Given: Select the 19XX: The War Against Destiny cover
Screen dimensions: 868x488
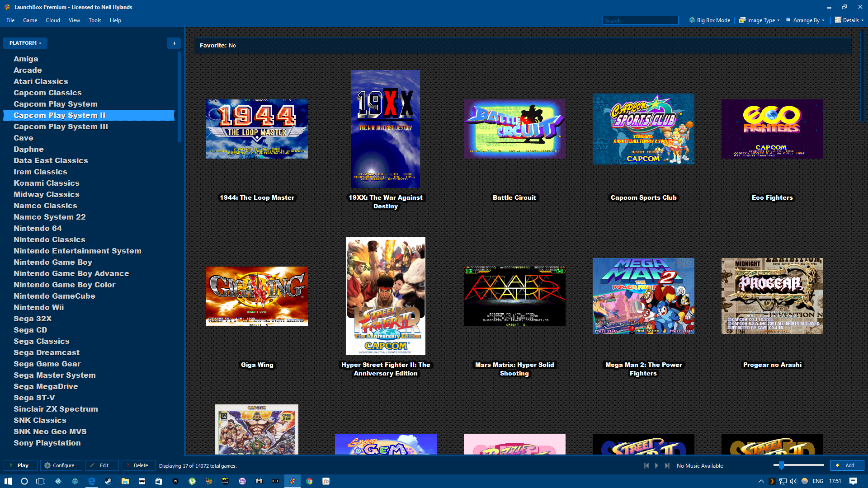Looking at the screenshot, I should [386, 129].
